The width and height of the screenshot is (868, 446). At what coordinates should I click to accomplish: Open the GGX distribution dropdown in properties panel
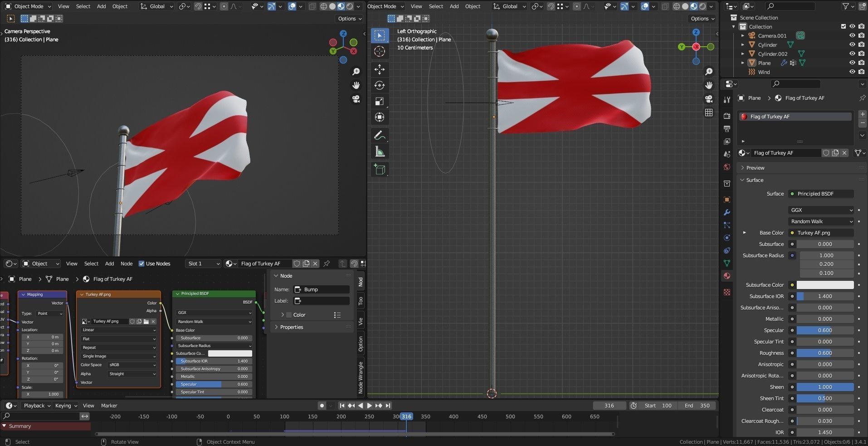click(821, 210)
